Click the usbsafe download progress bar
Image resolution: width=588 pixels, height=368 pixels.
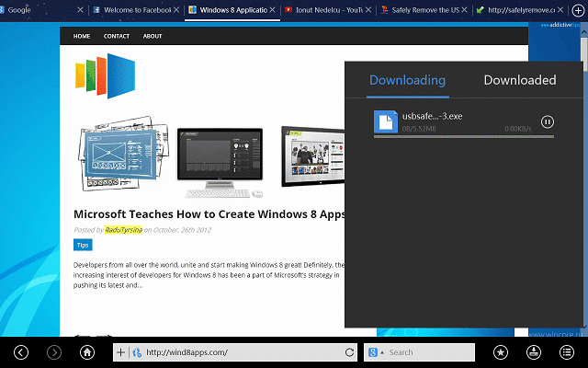point(464,137)
